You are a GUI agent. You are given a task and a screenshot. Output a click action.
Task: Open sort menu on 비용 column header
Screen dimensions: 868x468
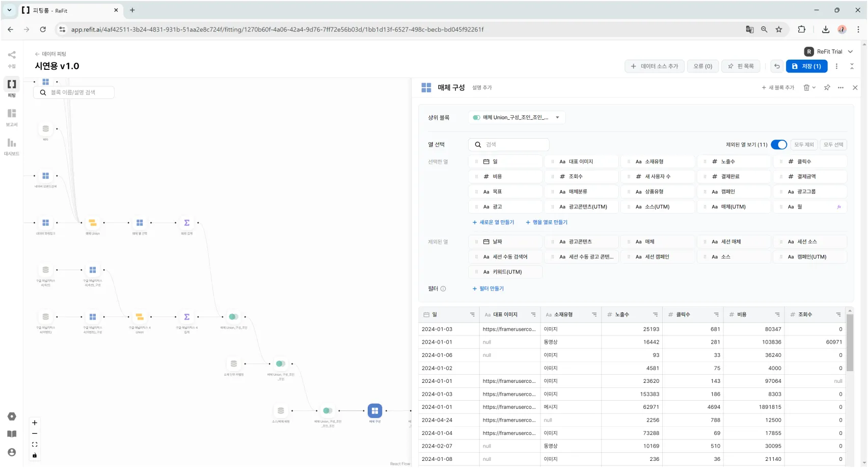pyautogui.click(x=777, y=315)
